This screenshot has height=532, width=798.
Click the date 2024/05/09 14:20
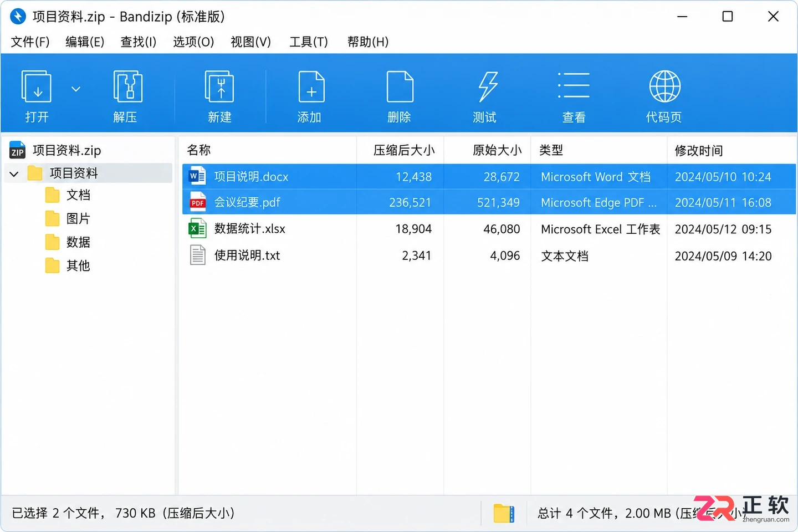coord(723,256)
